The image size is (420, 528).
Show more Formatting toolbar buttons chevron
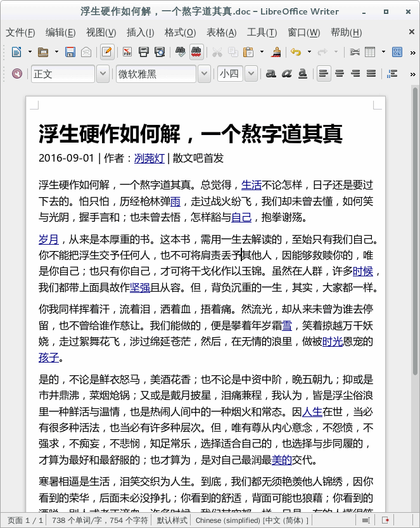point(412,74)
